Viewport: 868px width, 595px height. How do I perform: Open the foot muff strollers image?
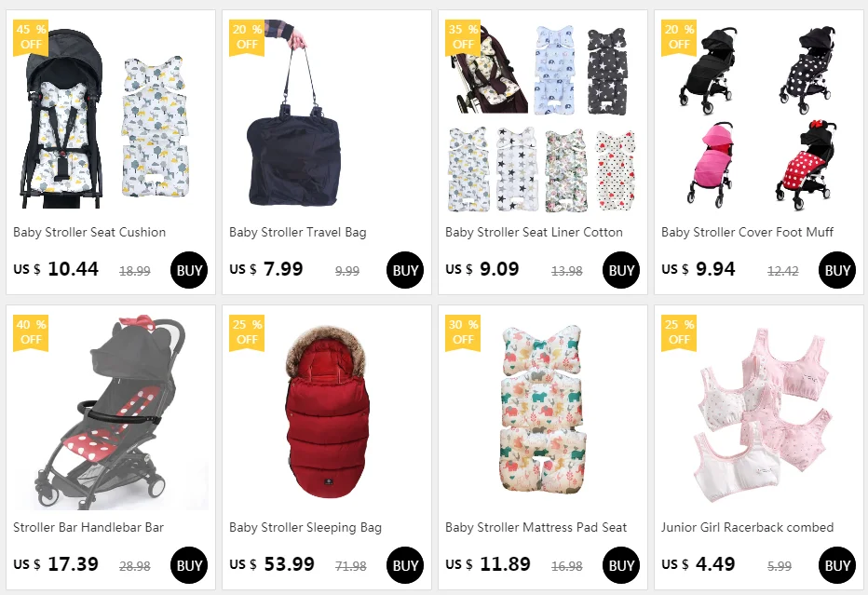pos(758,115)
